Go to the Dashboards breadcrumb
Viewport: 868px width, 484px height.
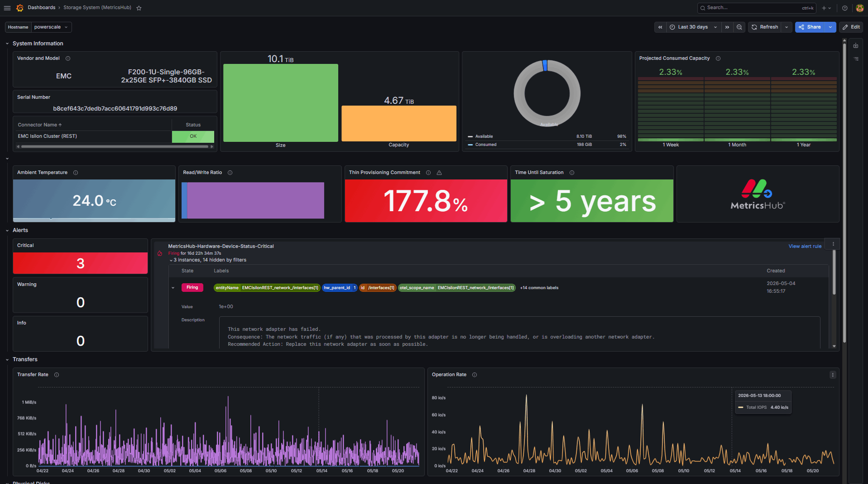point(41,8)
